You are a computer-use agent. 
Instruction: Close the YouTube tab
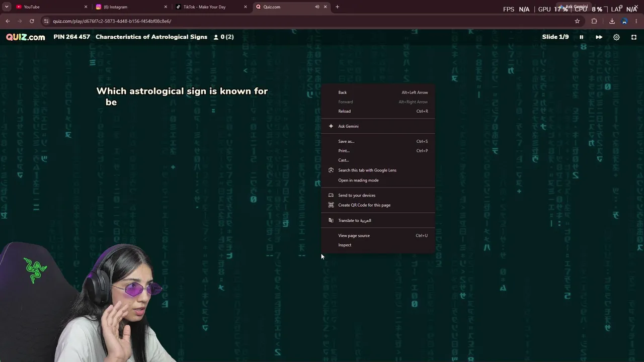point(86,7)
